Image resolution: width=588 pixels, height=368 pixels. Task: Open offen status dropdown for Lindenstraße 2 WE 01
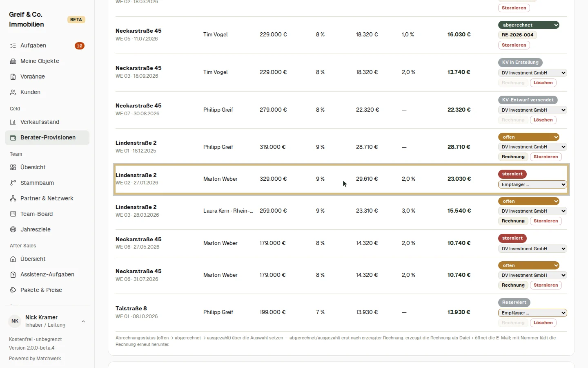(528, 137)
